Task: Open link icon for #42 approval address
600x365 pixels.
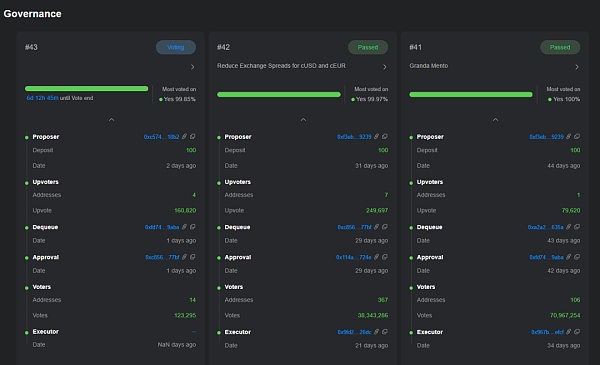Action: click(377, 257)
